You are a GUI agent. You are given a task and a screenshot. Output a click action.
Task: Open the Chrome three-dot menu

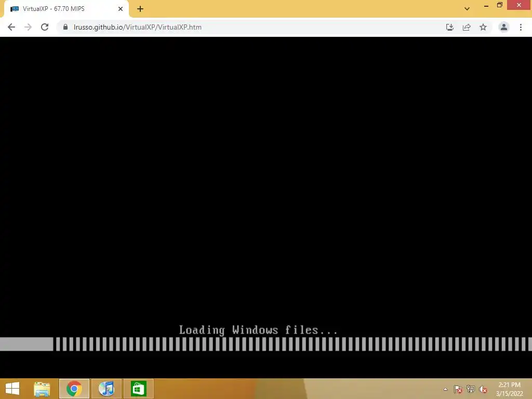coord(521,27)
